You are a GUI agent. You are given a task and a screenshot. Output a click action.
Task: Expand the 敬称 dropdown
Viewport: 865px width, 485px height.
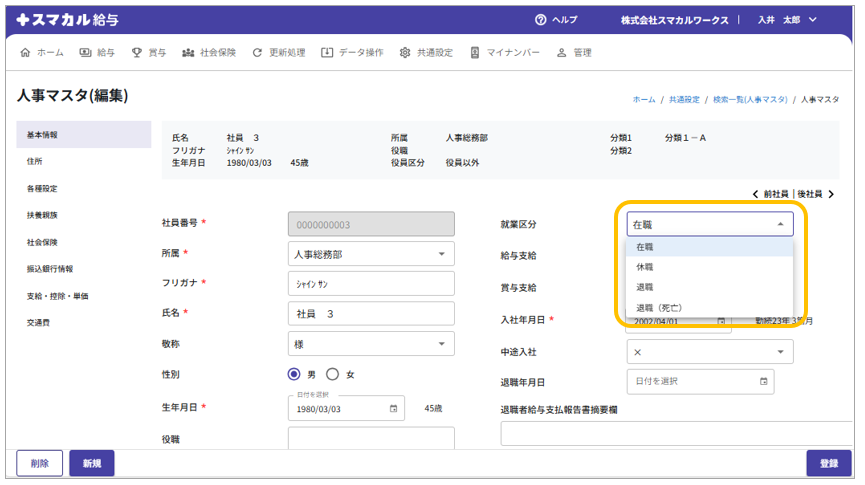[441, 344]
